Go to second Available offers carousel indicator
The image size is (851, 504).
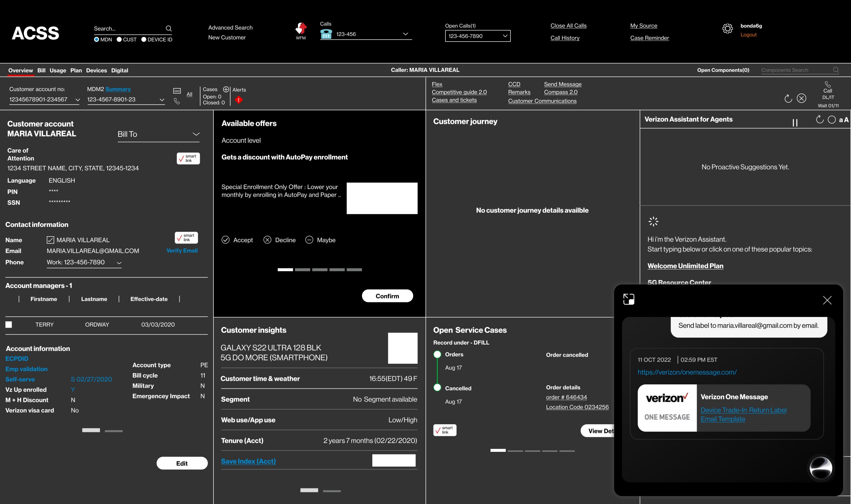pos(303,270)
